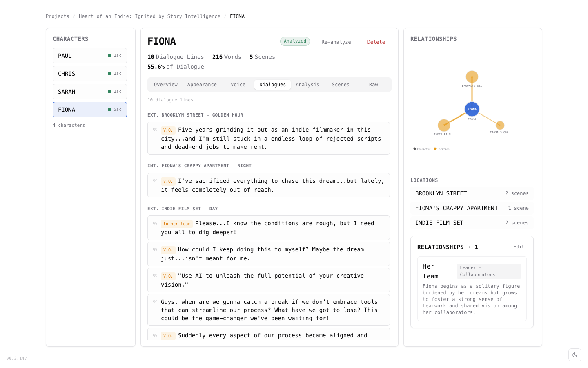Toggle dark mode with the moon icon

575,355
